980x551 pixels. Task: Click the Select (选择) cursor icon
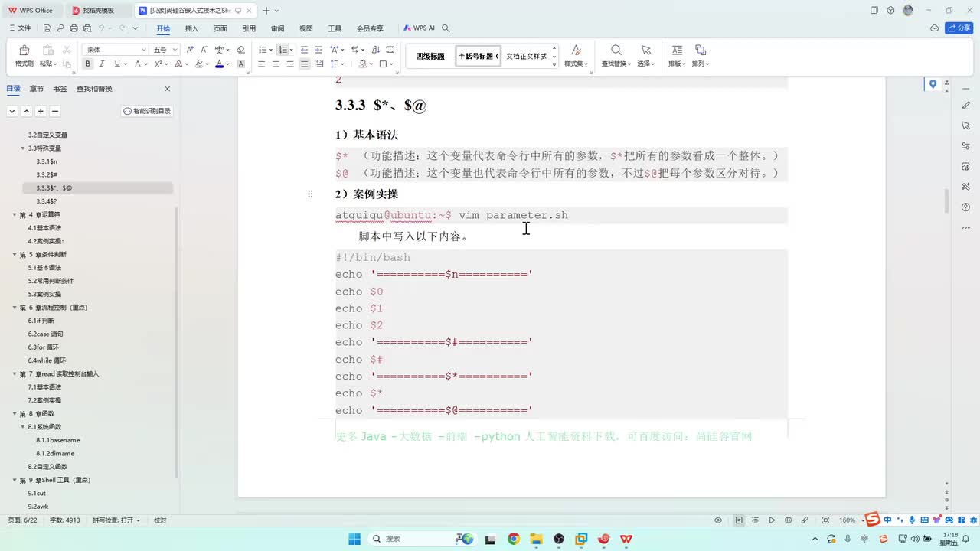coord(645,50)
